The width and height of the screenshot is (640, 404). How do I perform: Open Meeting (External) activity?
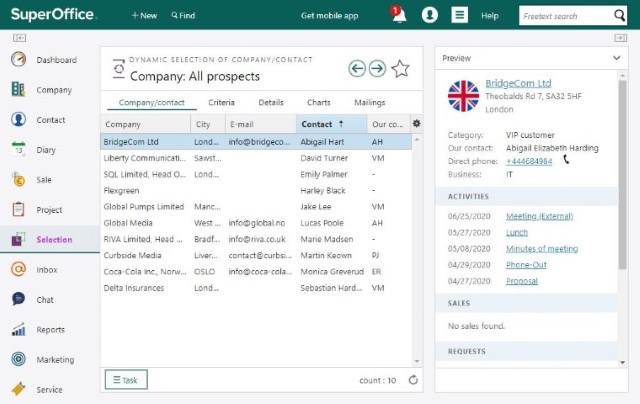[539, 216]
